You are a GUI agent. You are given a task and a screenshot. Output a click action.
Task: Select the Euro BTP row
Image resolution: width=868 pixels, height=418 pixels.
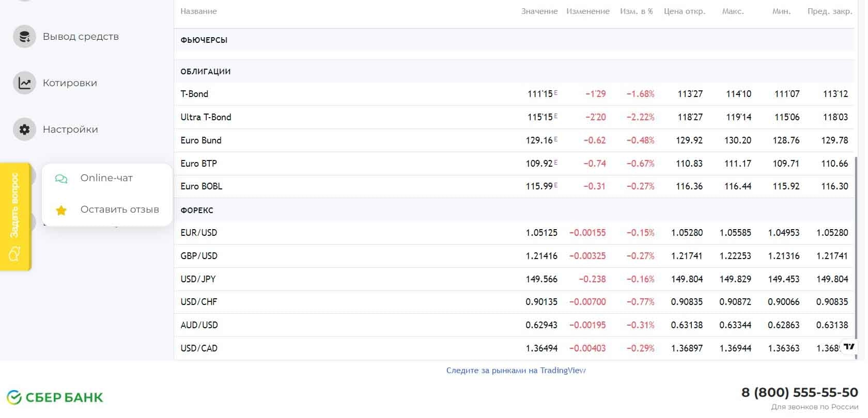point(514,164)
